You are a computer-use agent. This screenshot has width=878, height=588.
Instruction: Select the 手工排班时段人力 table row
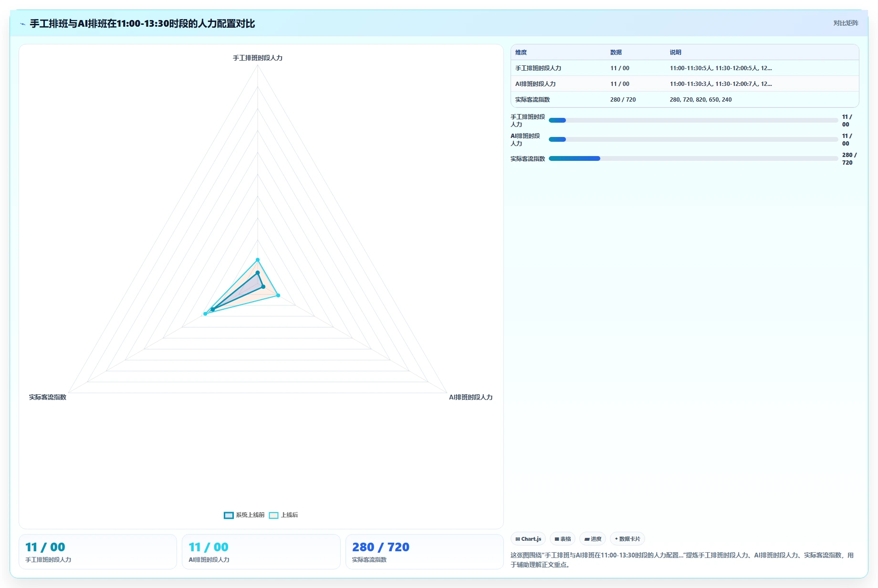click(685, 68)
